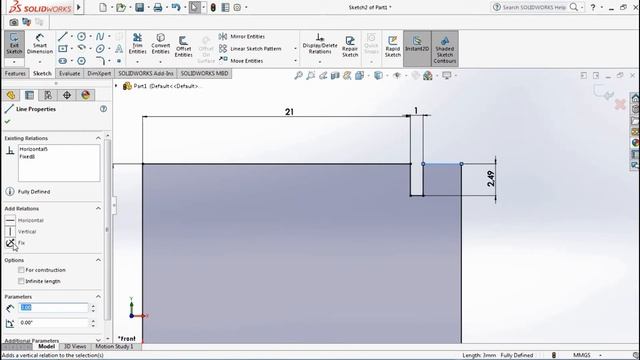Expand the Additional Parameters section
The height and width of the screenshot is (360, 640).
click(x=98, y=340)
